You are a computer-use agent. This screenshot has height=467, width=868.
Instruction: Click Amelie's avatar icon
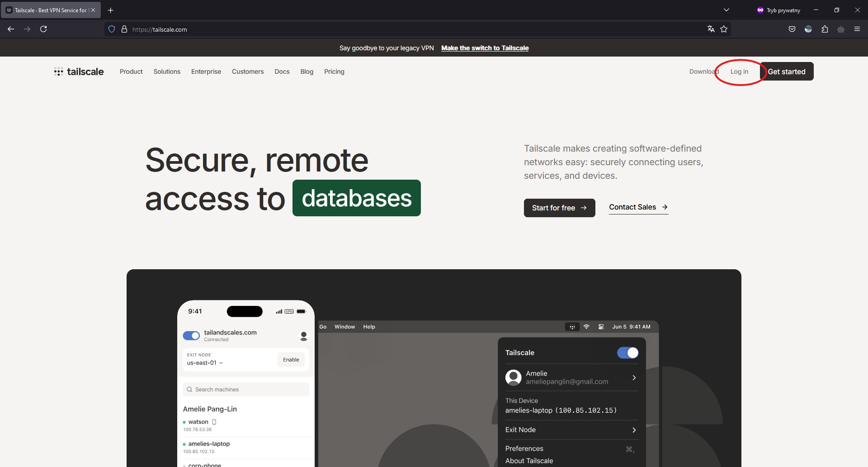[x=513, y=377]
